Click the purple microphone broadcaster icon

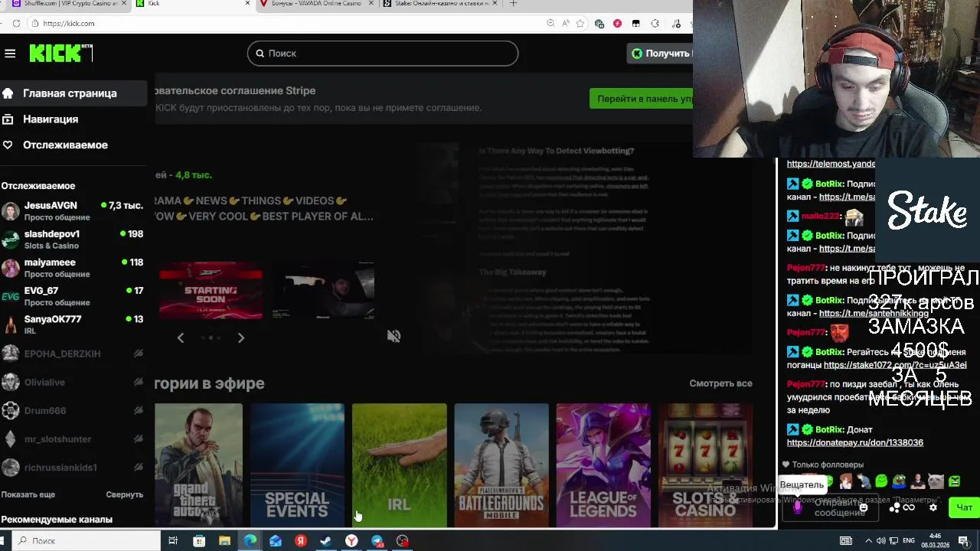798,507
